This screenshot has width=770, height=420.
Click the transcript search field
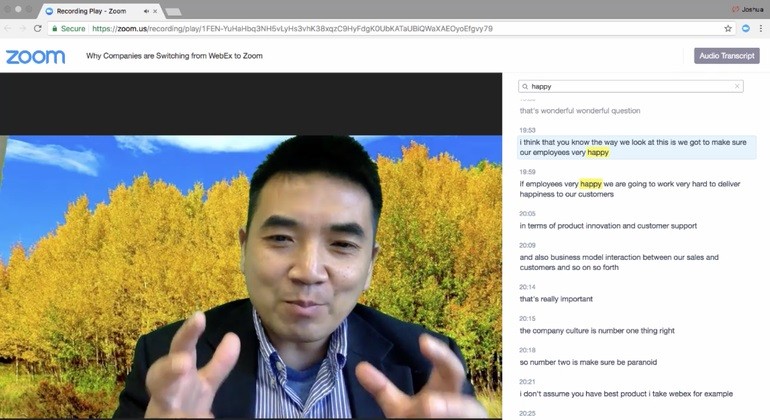[x=631, y=86]
